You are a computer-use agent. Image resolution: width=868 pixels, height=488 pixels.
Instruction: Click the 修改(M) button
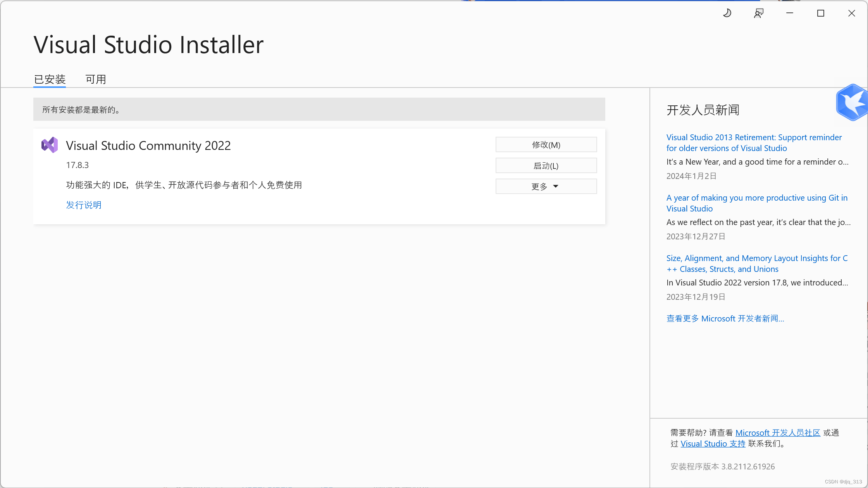[x=546, y=144]
